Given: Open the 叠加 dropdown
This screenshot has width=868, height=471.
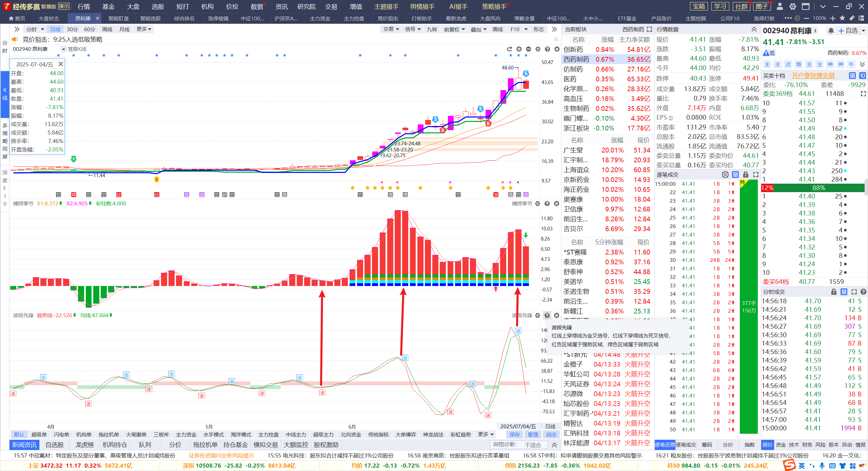Looking at the screenshot, I should point(478,29).
